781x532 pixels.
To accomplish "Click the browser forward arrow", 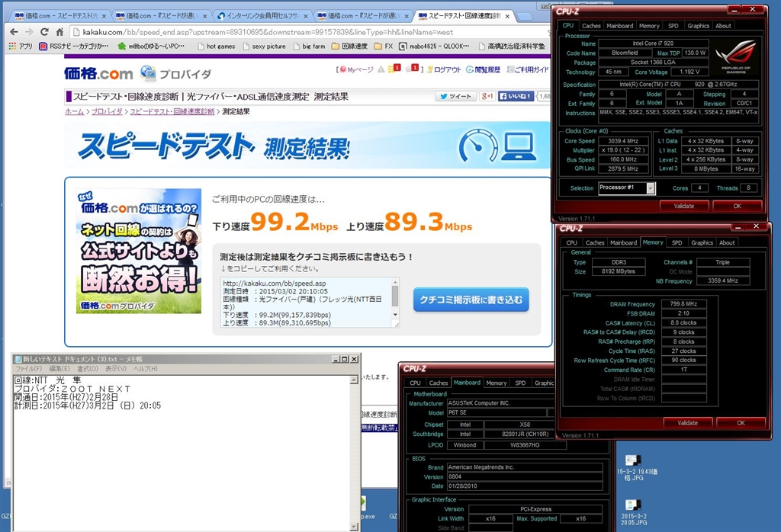I will tap(30, 32).
